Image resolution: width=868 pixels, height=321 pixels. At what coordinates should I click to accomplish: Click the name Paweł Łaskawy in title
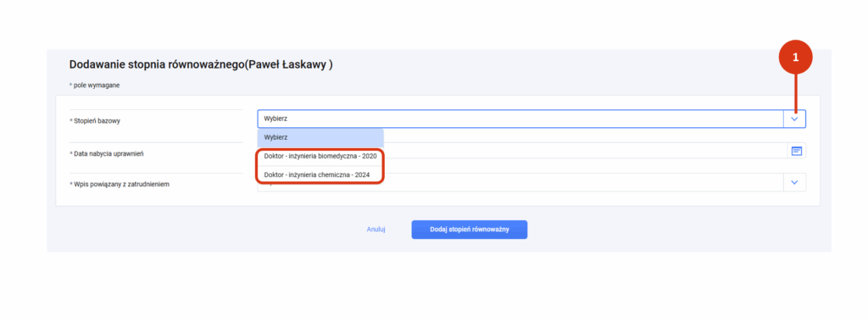coord(288,64)
